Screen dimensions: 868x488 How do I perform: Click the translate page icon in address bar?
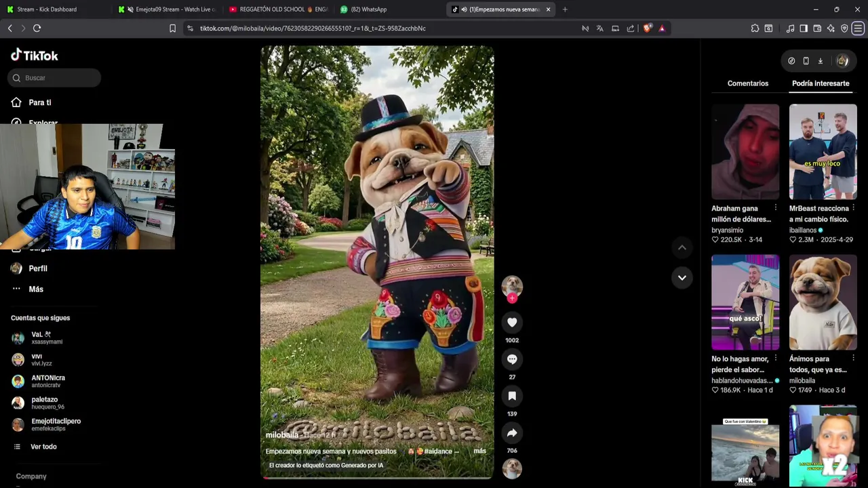point(599,28)
